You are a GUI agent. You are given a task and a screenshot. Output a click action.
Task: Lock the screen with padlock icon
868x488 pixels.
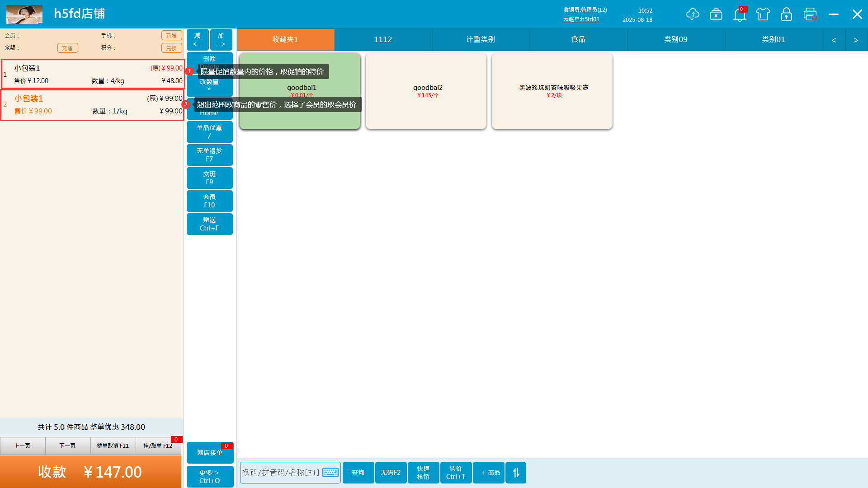pyautogui.click(x=787, y=14)
